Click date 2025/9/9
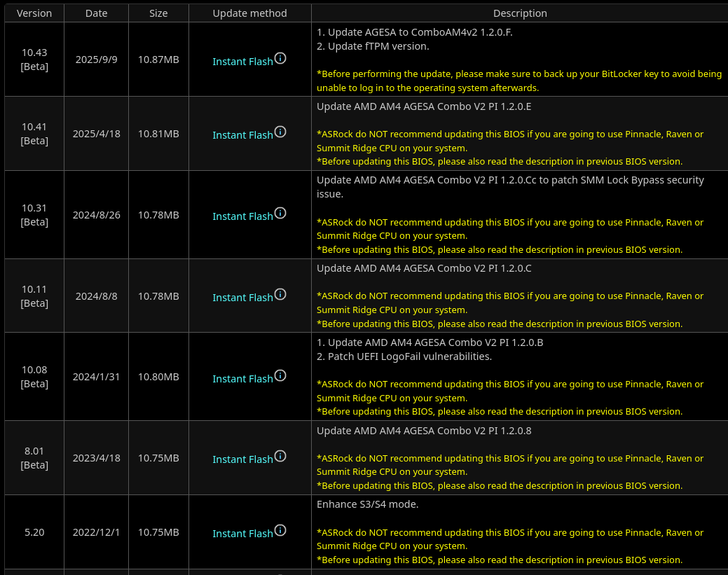 [x=96, y=60]
